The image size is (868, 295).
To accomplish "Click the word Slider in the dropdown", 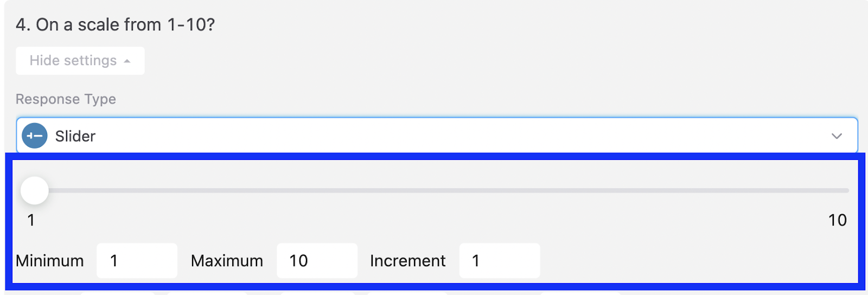I will tap(75, 136).
